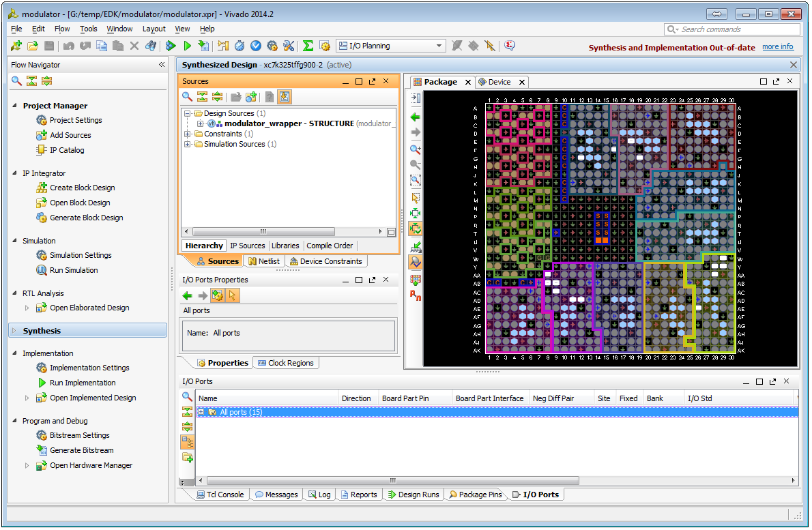This screenshot has height=530, width=812.
Task: Click search magnifier in I/O Ports panel
Action: click(x=187, y=397)
